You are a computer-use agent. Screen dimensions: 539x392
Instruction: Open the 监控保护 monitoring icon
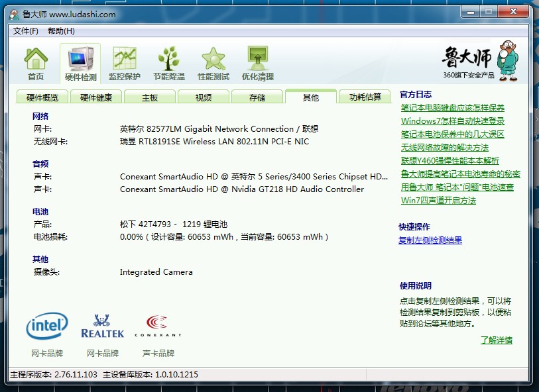pyautogui.click(x=125, y=64)
